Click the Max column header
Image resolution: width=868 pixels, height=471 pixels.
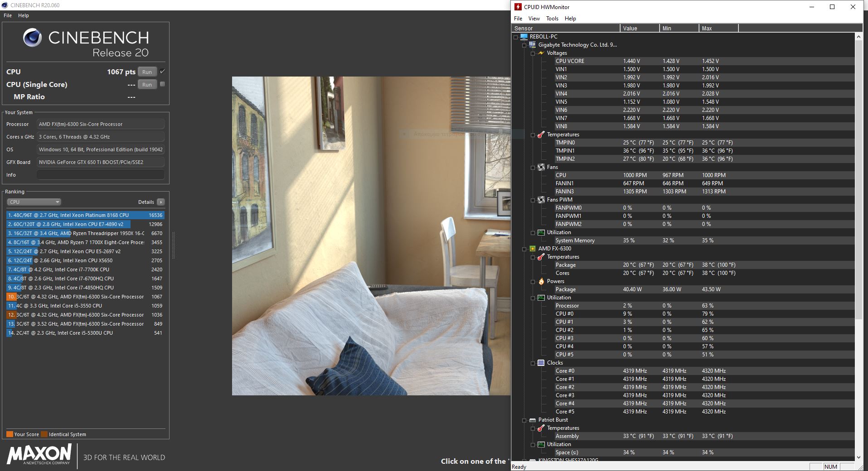pos(718,28)
